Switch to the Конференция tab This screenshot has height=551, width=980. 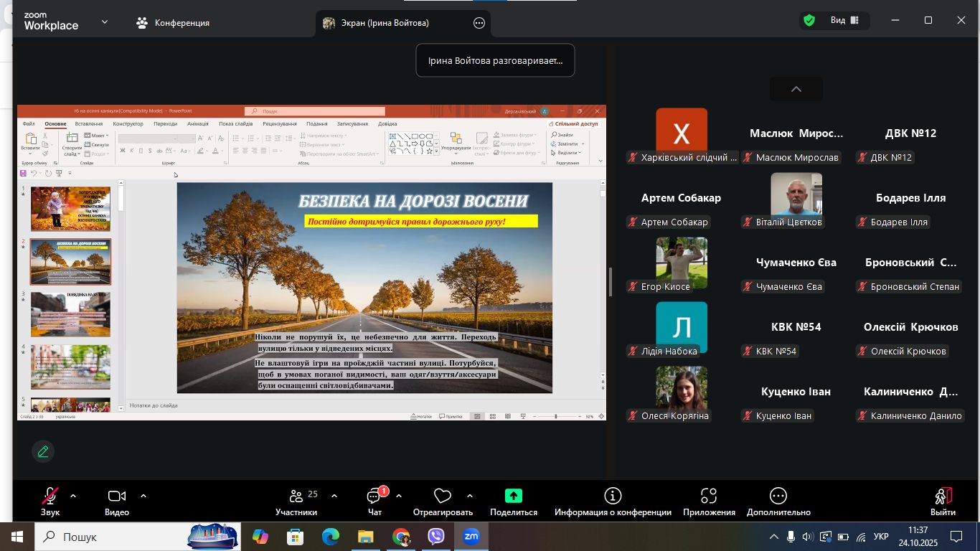pos(173,23)
